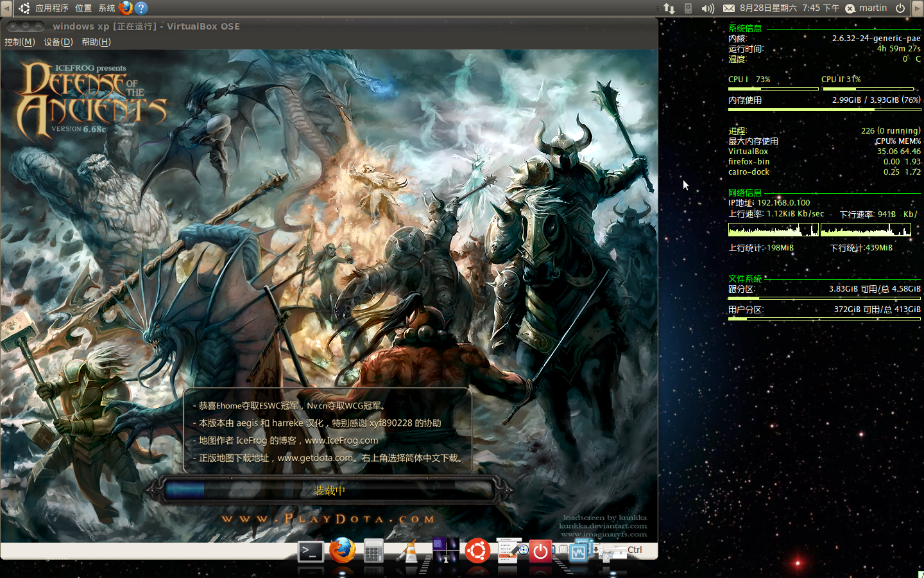Viewport: 924px width, 578px height.
Task: Click the VirtualBox window title bar
Action: (329, 26)
